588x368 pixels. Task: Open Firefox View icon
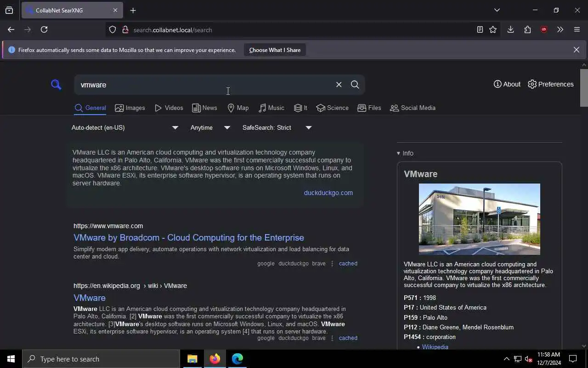(9, 10)
